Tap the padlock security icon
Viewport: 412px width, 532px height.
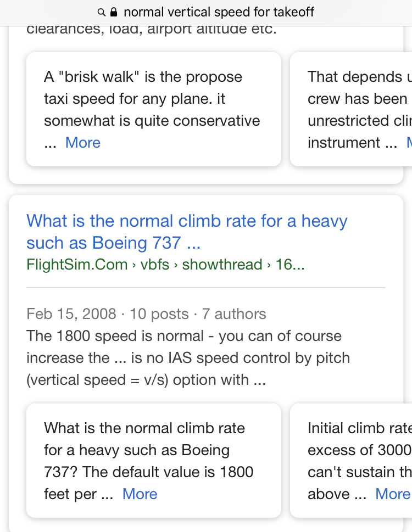pos(114,12)
